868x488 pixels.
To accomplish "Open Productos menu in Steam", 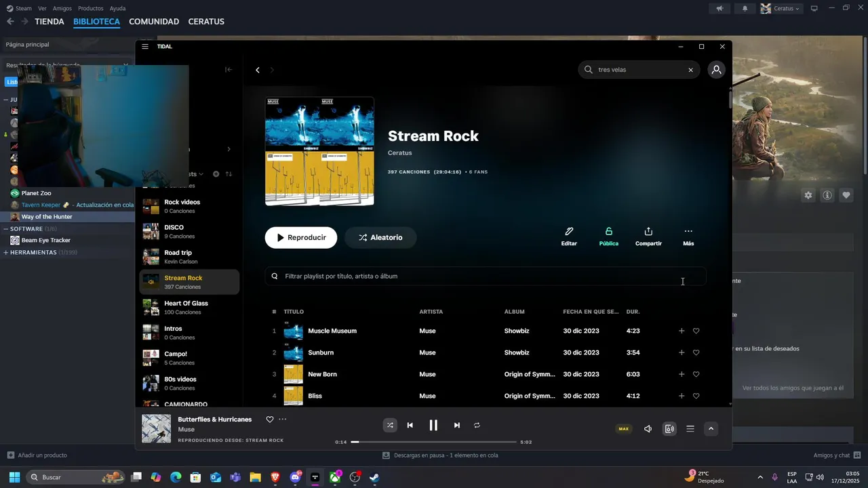I will coord(91,8).
